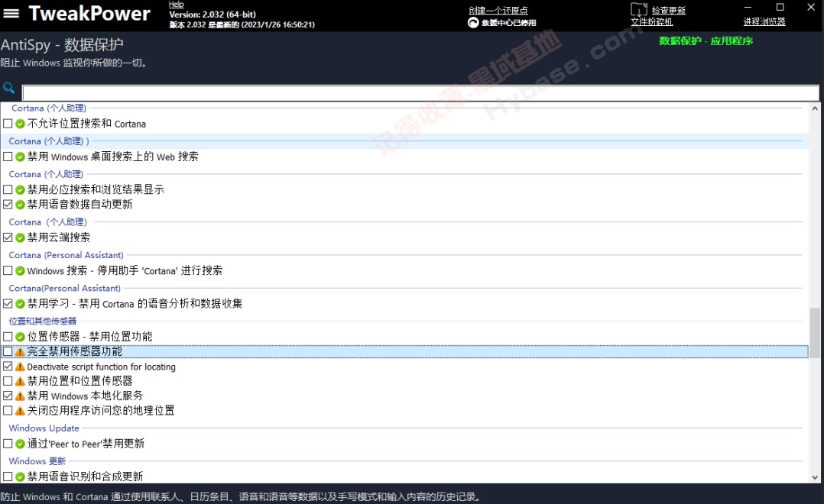
Task: Click the Version: 2.032 (64-bit) text
Action: tap(212, 15)
